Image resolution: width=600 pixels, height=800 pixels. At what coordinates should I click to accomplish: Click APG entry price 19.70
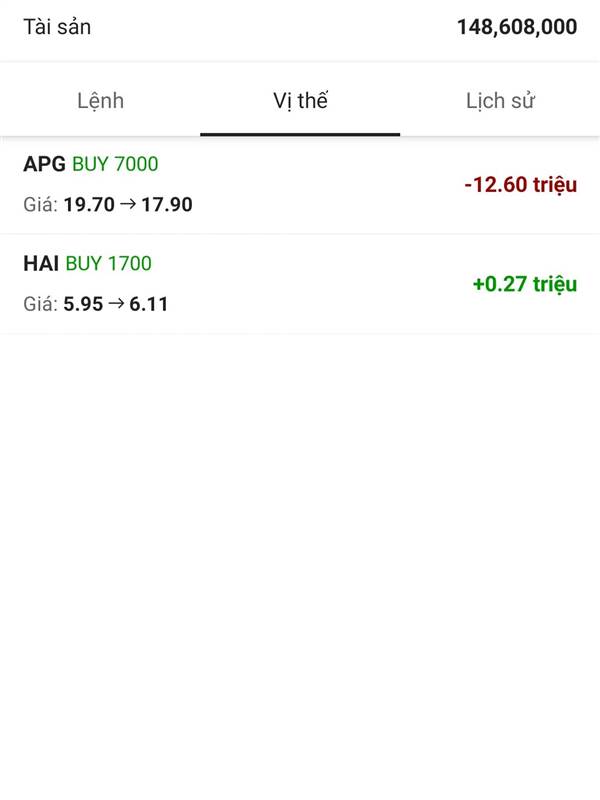pos(89,205)
